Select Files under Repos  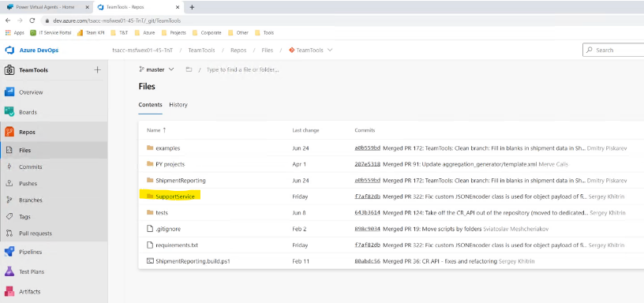(x=54, y=150)
